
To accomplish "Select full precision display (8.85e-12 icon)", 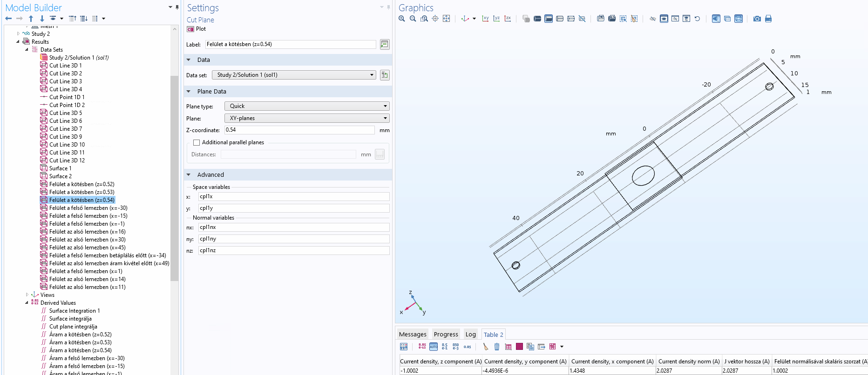I will [422, 347].
